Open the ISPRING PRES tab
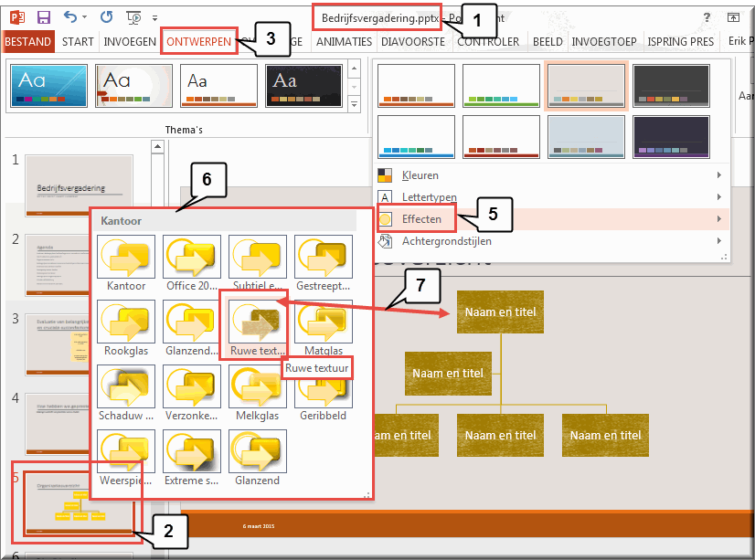 (680, 42)
